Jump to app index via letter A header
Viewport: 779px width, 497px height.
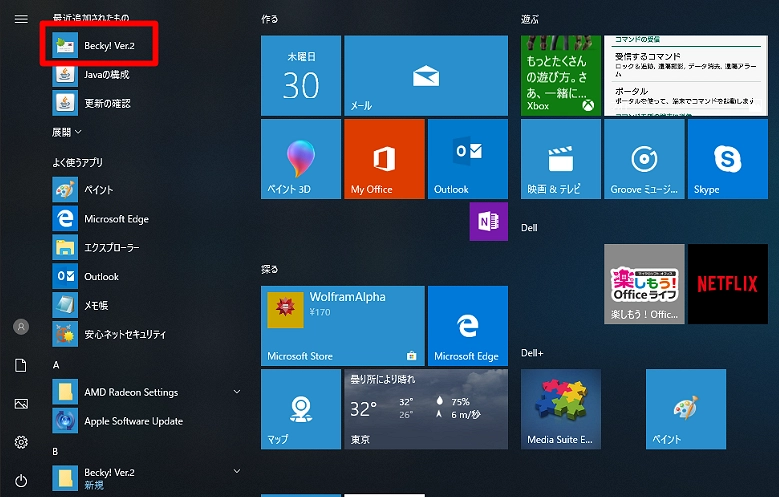pyautogui.click(x=57, y=365)
